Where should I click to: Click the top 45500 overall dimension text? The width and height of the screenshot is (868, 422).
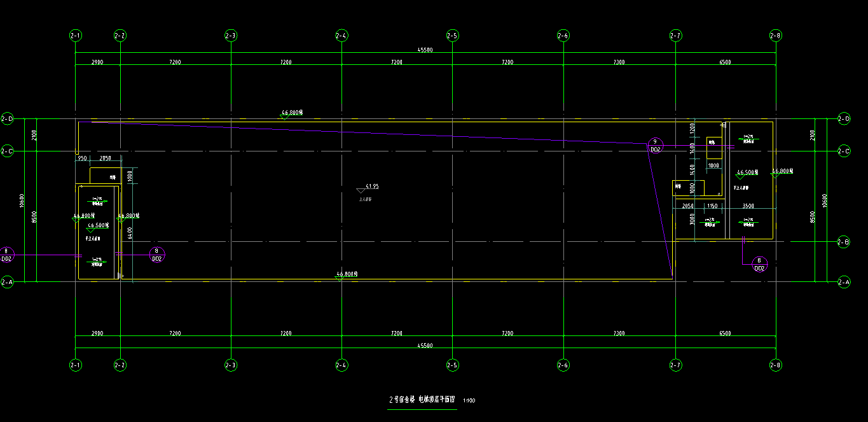pos(425,50)
